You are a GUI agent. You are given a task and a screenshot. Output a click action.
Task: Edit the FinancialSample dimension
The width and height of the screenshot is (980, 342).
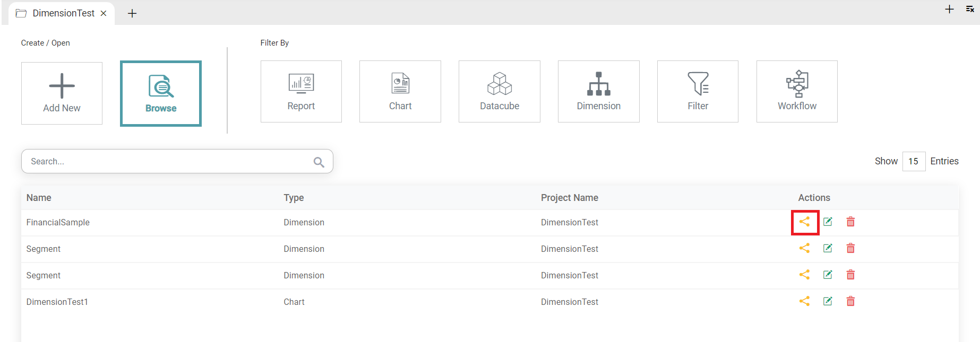click(x=828, y=222)
